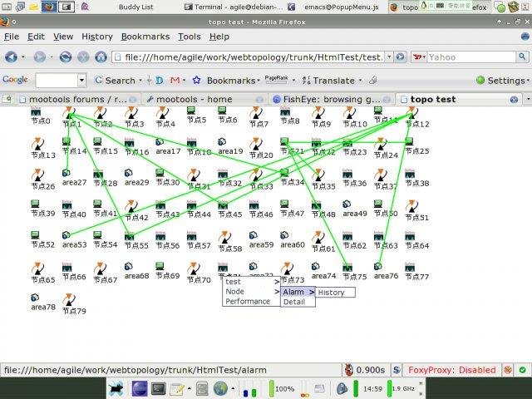Select area icon area29
532x399 pixels.
click(129, 173)
